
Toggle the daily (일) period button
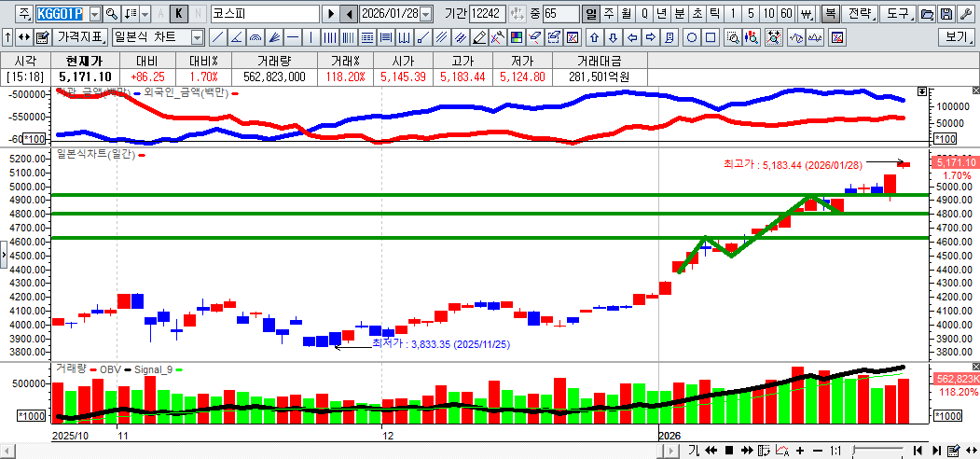click(590, 14)
